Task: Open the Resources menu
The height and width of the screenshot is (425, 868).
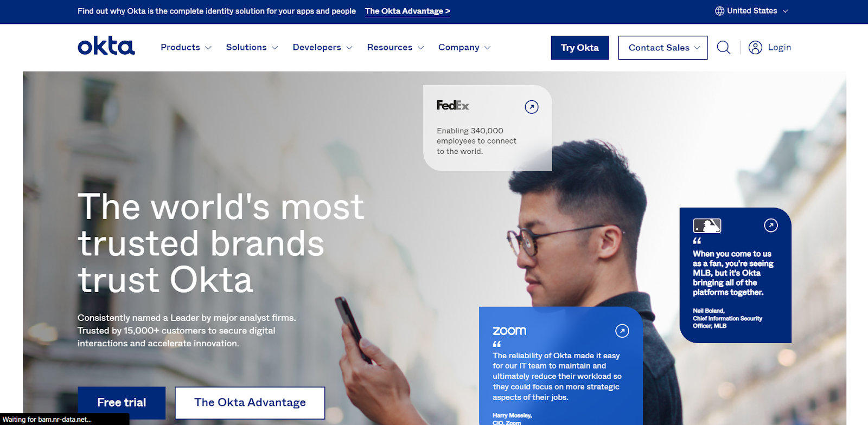Action: (395, 48)
